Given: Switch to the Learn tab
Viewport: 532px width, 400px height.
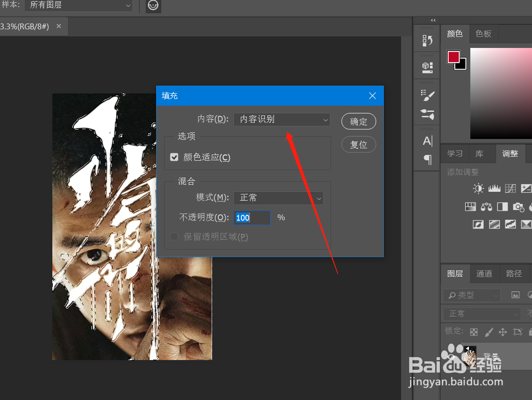Looking at the screenshot, I should tap(455, 154).
